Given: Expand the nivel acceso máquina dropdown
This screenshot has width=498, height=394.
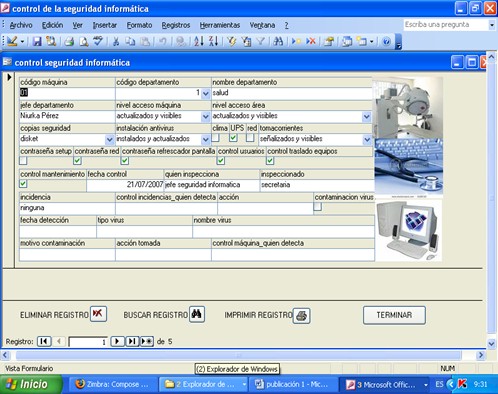Looking at the screenshot, I should 206,116.
